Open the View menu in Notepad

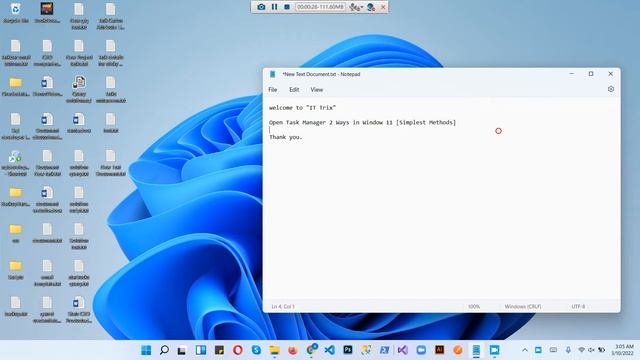coord(316,89)
